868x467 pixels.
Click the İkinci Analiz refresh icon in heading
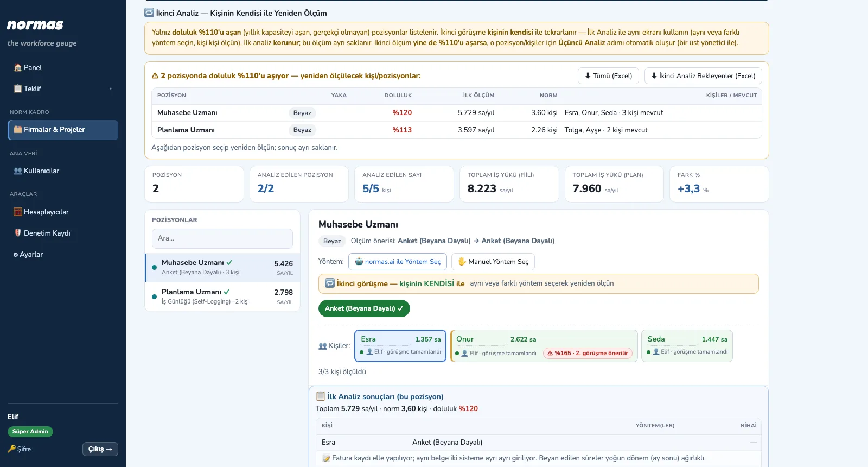(149, 12)
